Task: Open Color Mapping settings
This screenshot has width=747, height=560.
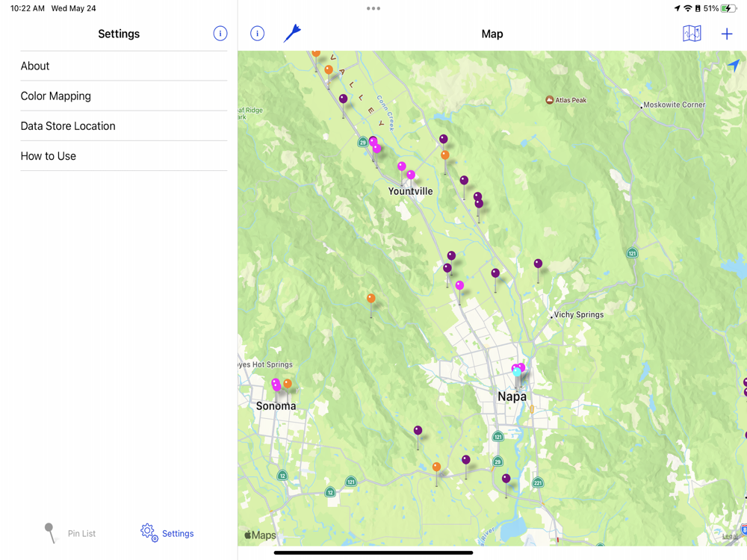Action: (x=124, y=96)
